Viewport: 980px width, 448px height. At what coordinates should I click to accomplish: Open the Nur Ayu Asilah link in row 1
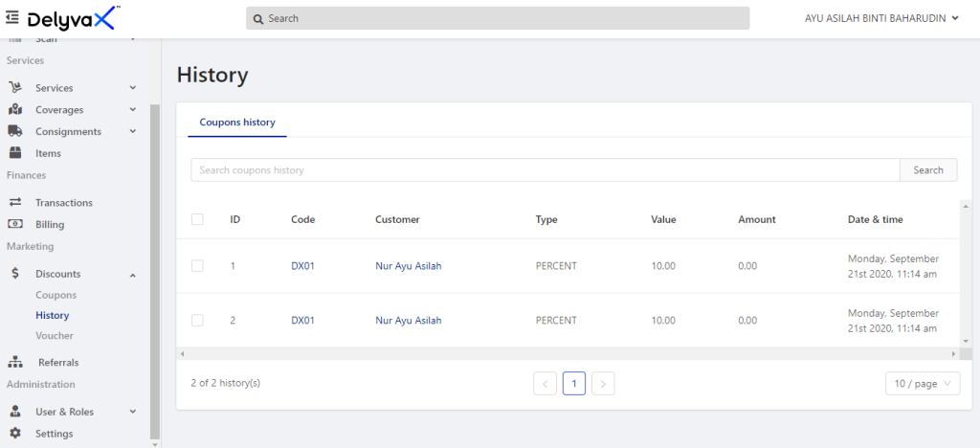coord(408,265)
